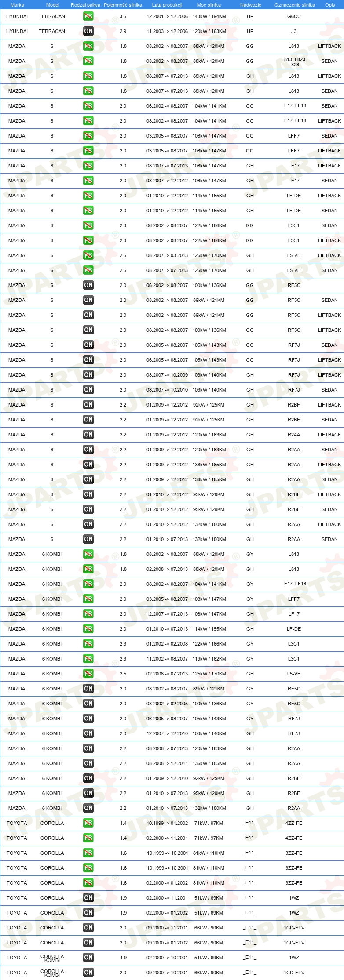Select petrol icon in Mazda 6 LFF7 SEDAN row

88,136
